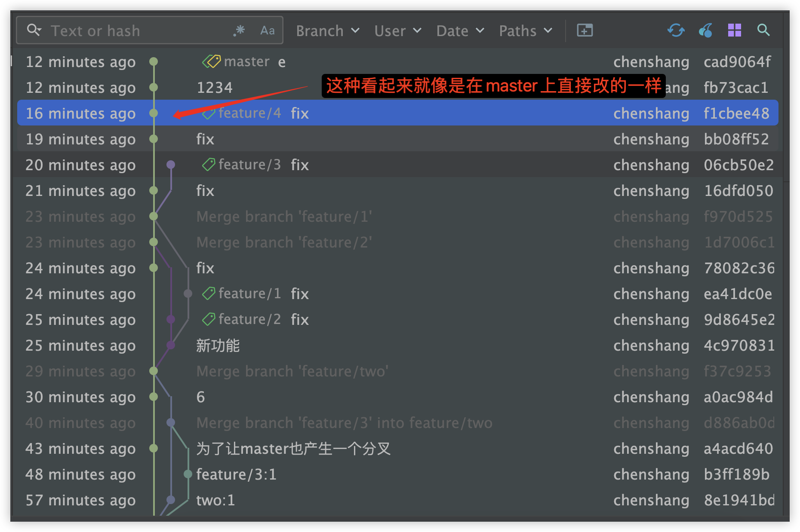
Task: Click the magnifier find icon at right
Action: point(763,31)
